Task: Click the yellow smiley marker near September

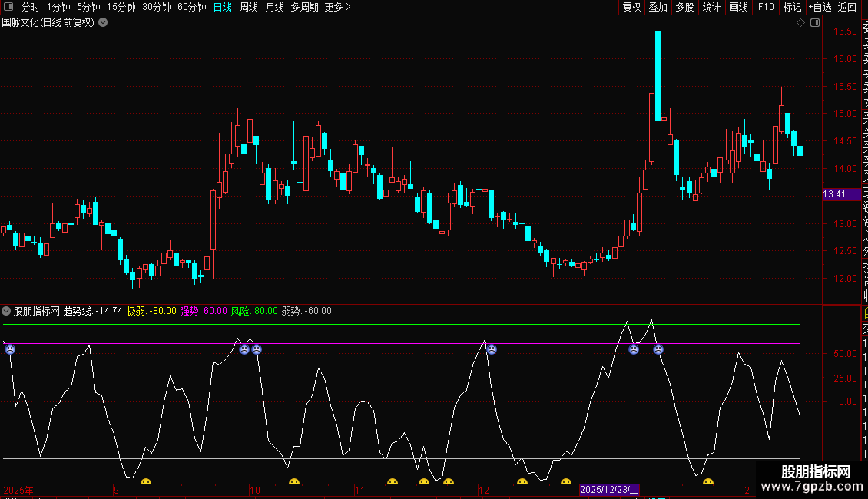Action: [x=145, y=482]
